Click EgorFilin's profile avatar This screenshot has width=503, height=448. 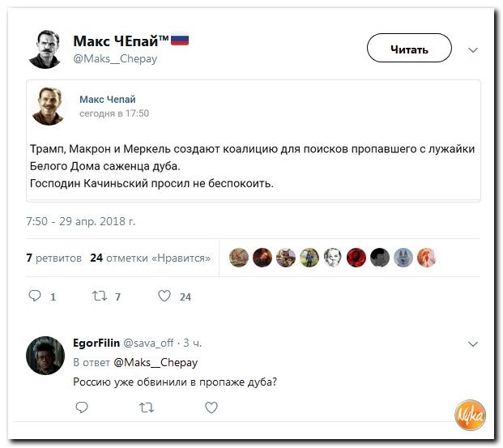[45, 355]
